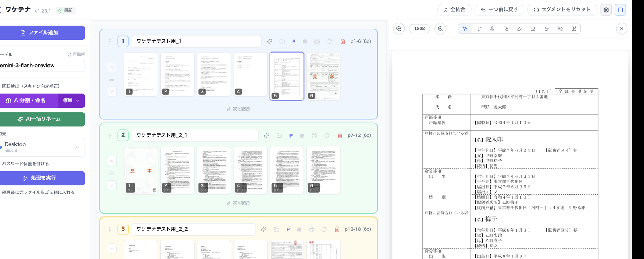
Task: Open the settings gear
Action: pyautogui.click(x=606, y=10)
